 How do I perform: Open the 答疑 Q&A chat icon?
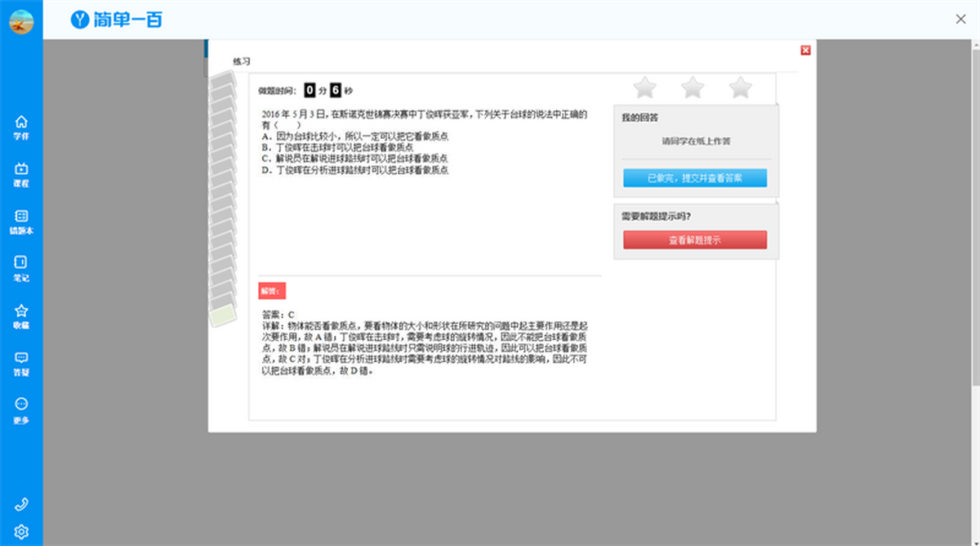point(21,363)
